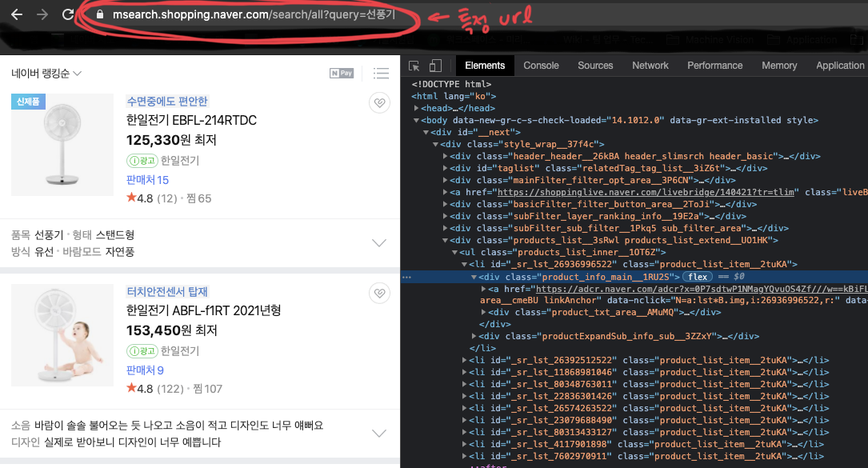Expand the 품목 선풍기 spec details chevron
The image size is (868, 468).
pyautogui.click(x=379, y=243)
